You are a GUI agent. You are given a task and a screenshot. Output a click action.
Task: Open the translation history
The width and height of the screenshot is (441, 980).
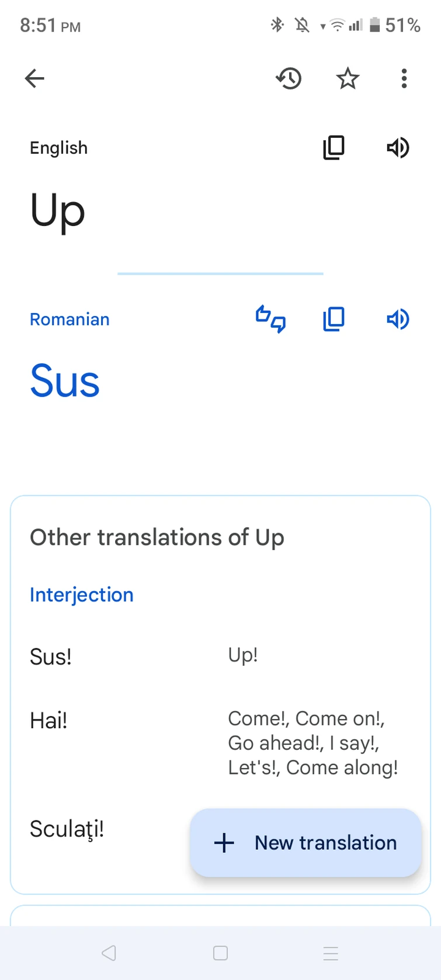tap(289, 78)
